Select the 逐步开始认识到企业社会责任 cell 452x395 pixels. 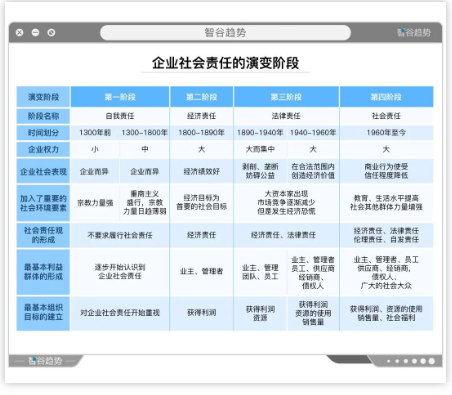(x=120, y=272)
